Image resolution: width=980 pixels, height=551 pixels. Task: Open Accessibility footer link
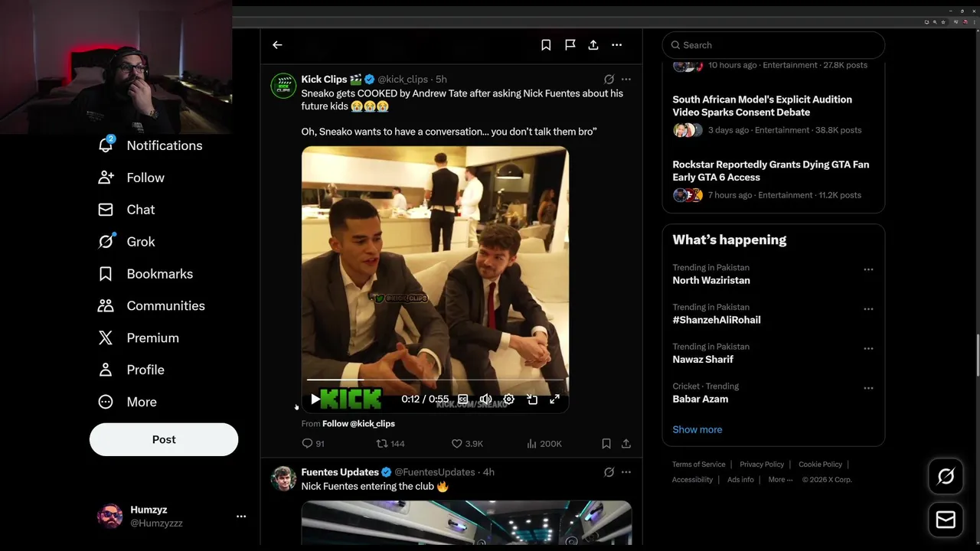coord(692,480)
